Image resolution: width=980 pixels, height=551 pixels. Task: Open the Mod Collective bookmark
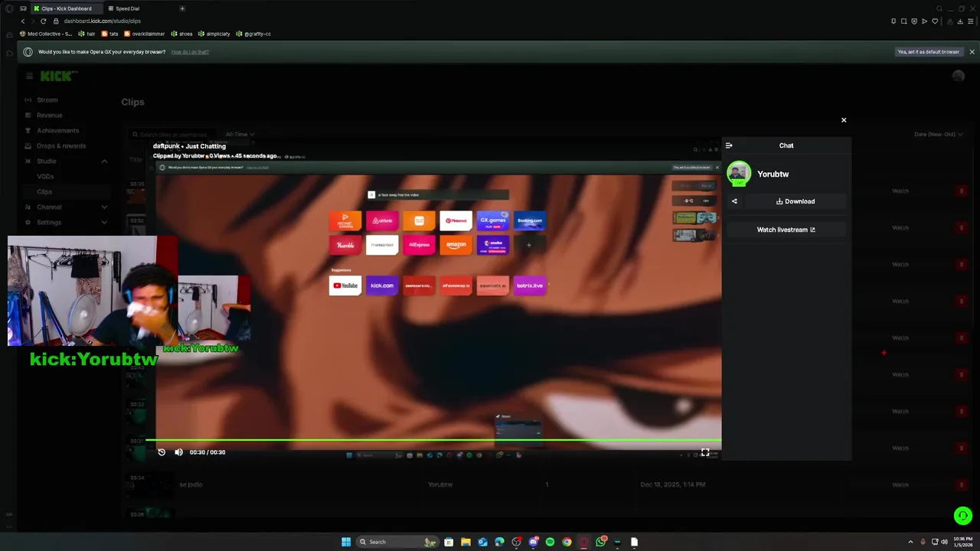[x=46, y=34]
